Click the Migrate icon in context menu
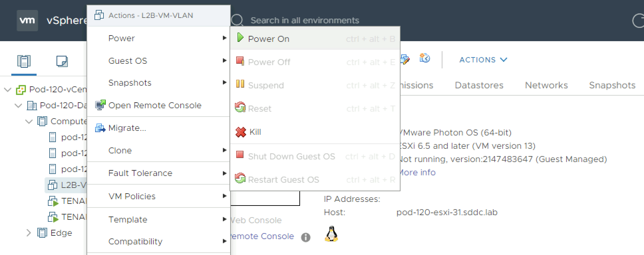The height and width of the screenshot is (255, 644). tap(100, 128)
